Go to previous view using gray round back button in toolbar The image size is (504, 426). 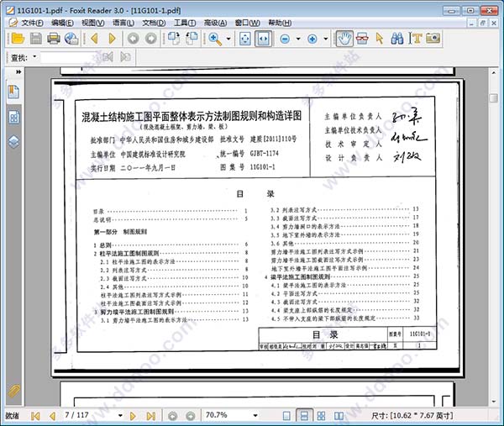[133, 39]
